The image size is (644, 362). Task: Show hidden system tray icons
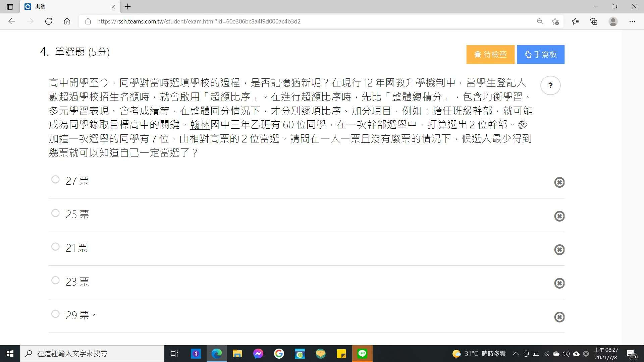coord(516,354)
